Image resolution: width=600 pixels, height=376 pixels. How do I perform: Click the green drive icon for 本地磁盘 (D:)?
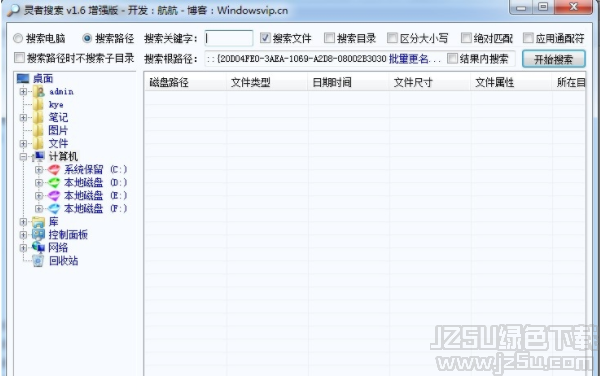coord(54,182)
